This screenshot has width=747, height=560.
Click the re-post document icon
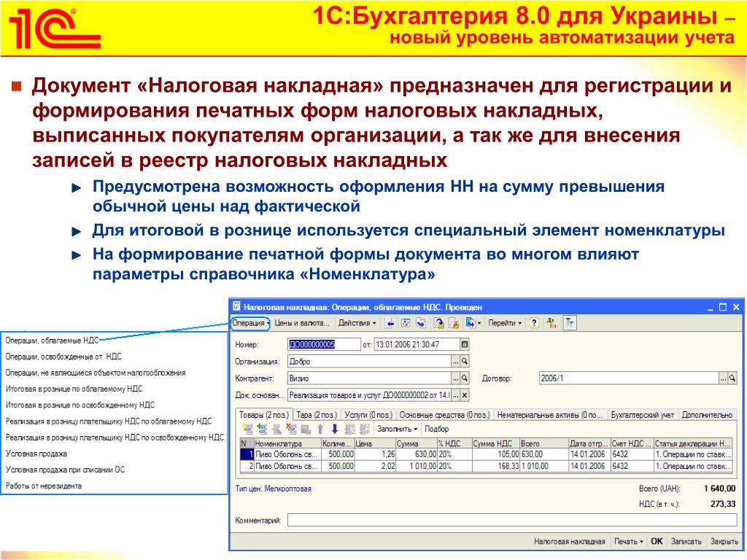pos(406,323)
